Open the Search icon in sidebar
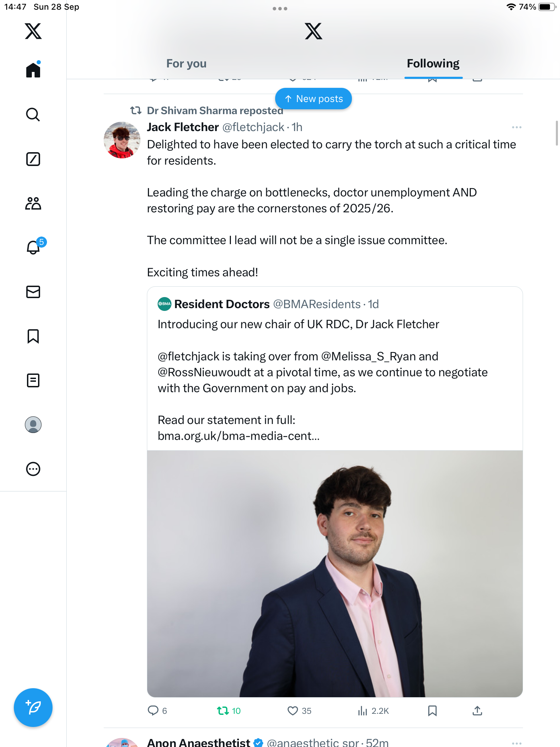The image size is (560, 747). coord(33,114)
